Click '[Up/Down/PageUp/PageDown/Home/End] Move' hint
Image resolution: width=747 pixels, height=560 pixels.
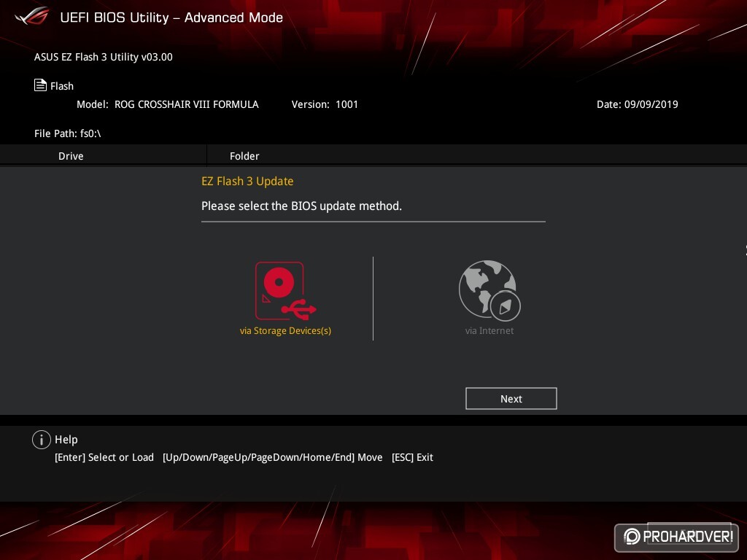tap(273, 457)
